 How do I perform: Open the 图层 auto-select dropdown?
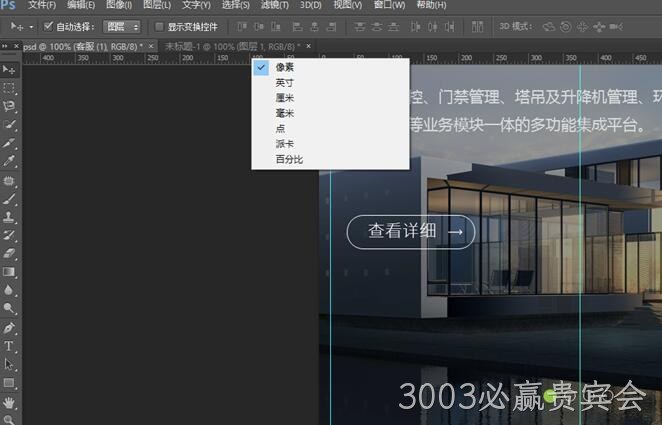pyautogui.click(x=122, y=27)
